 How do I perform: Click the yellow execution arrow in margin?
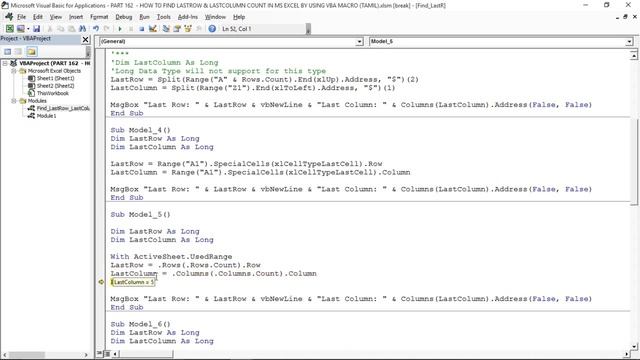[101, 282]
